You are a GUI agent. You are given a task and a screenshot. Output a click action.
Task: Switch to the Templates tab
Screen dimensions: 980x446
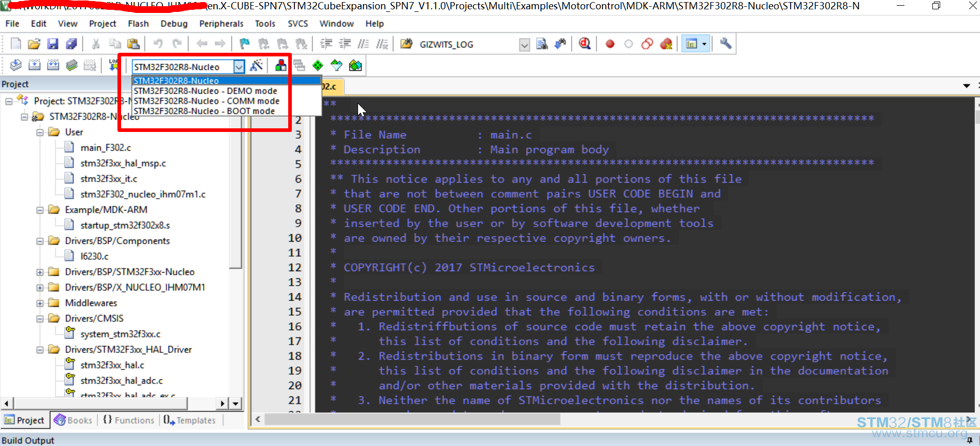click(189, 420)
